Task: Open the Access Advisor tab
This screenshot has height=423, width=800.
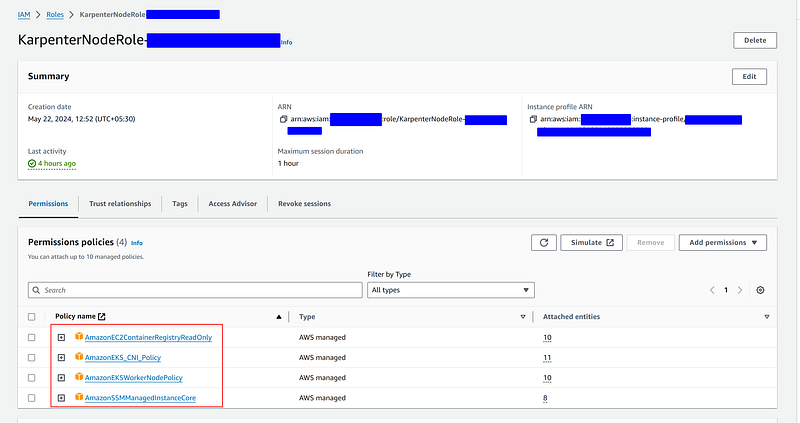Action: tap(233, 204)
